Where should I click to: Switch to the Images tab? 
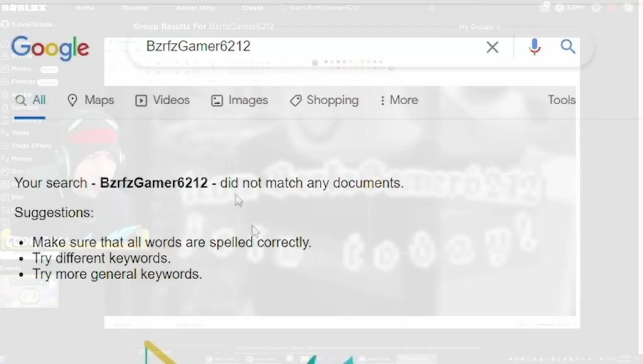point(240,100)
